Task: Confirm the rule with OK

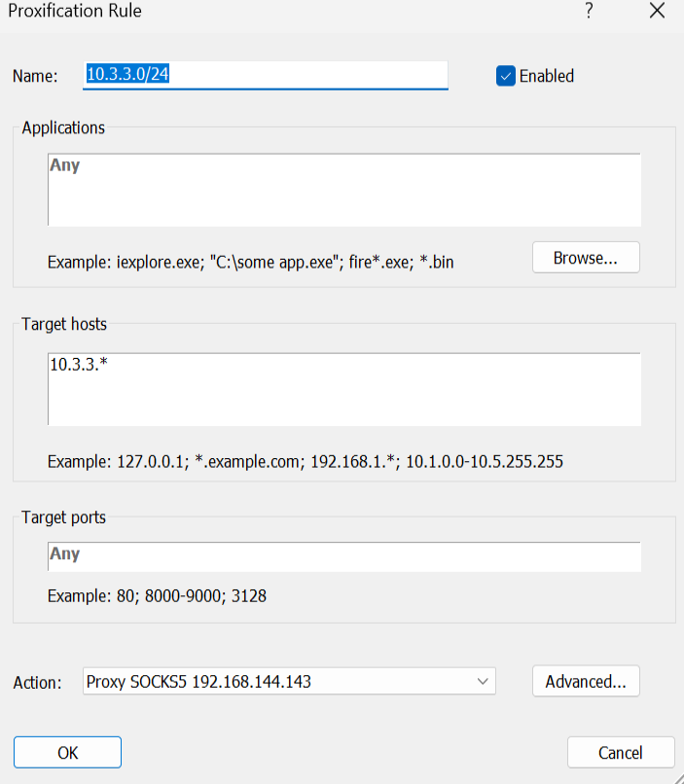Action: (x=67, y=752)
